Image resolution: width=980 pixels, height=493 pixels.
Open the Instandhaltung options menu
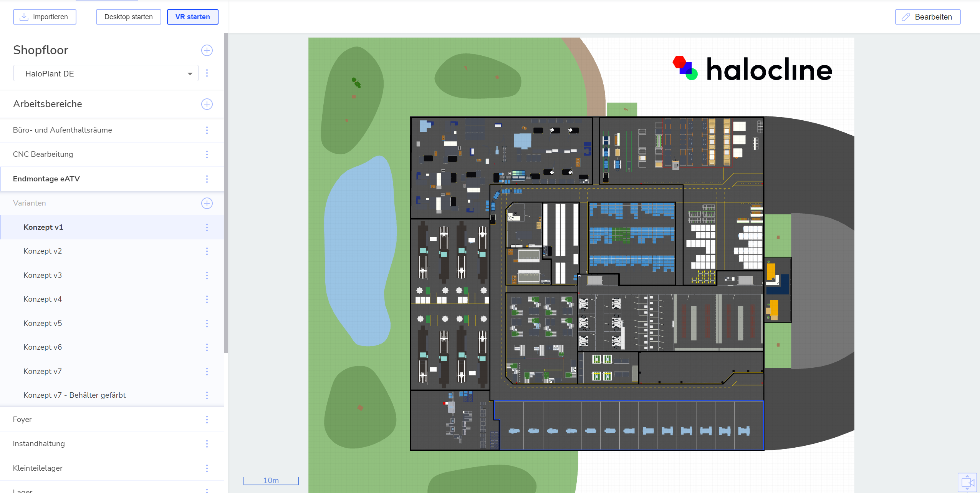[207, 443]
